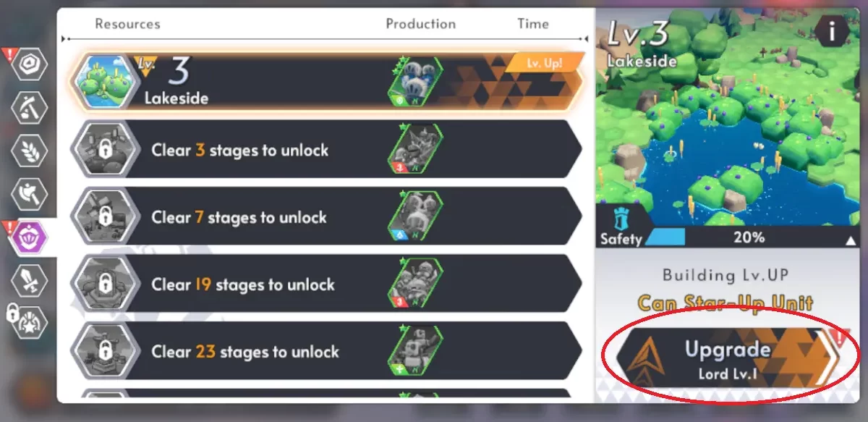Viewport: 868px width, 422px height.
Task: Click the locked star sidebar icon
Action: click(x=30, y=321)
